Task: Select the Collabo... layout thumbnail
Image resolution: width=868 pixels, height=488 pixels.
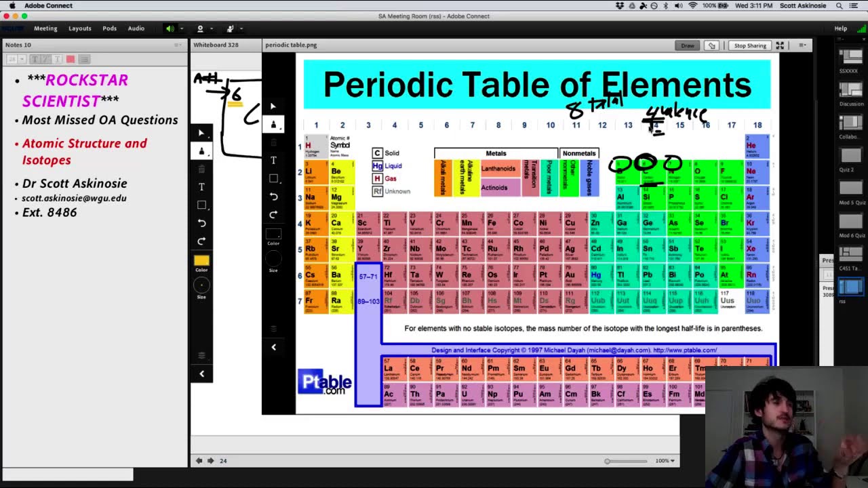Action: pyautogui.click(x=850, y=124)
